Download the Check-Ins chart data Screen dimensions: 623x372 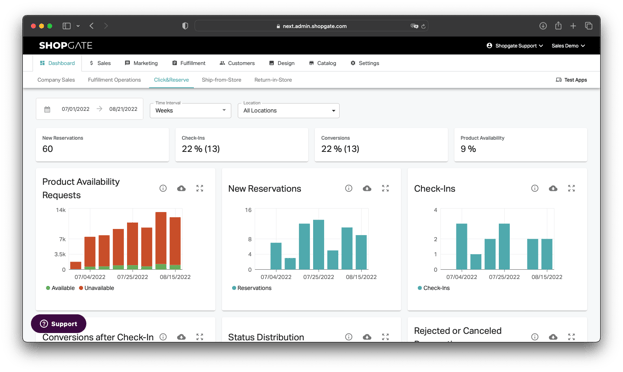pyautogui.click(x=553, y=188)
